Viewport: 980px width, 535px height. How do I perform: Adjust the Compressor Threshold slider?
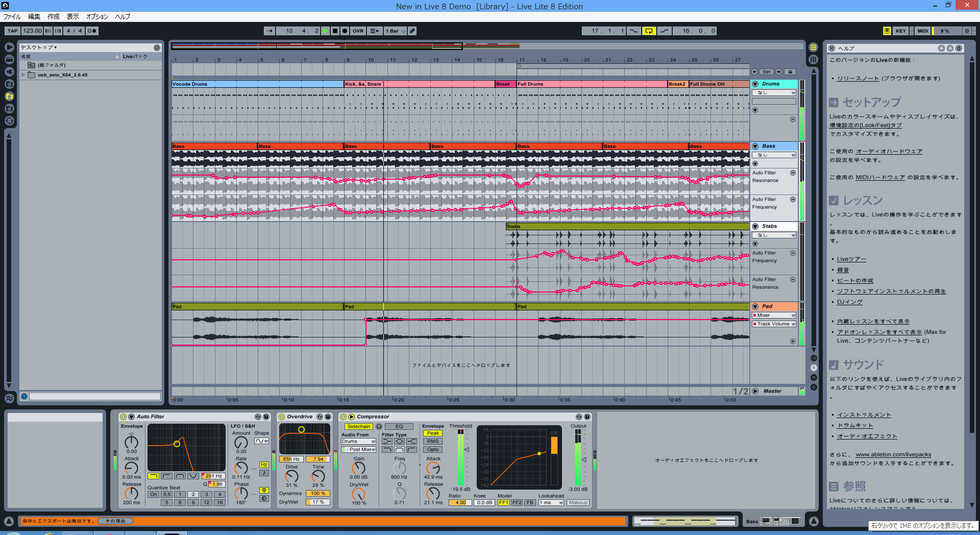(466, 449)
